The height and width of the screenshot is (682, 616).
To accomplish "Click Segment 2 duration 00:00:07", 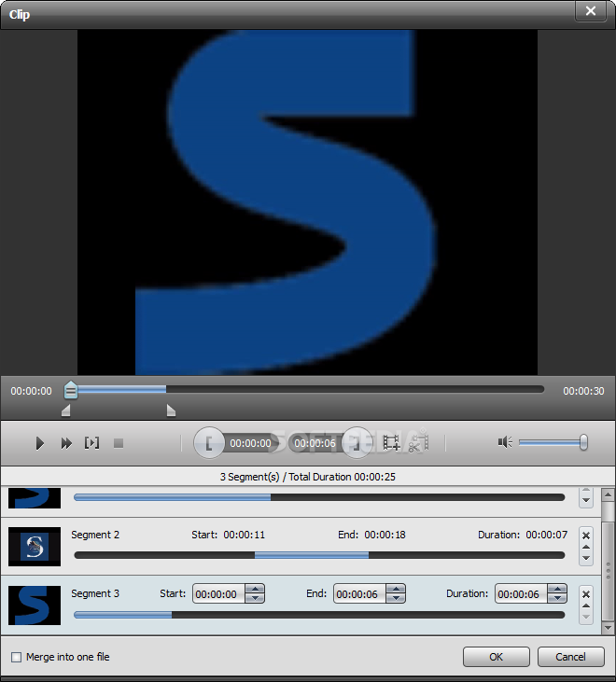I will click(x=547, y=535).
